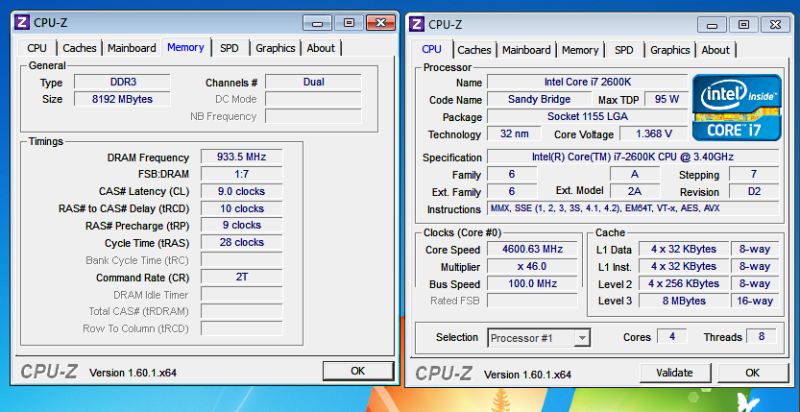Click OK in the right CPU window
The image size is (800, 412).
click(753, 373)
